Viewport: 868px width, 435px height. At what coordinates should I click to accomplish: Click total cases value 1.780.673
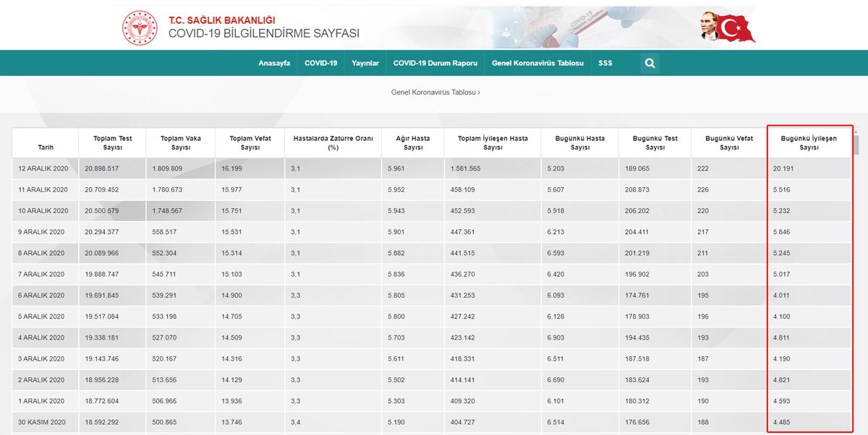click(x=167, y=190)
